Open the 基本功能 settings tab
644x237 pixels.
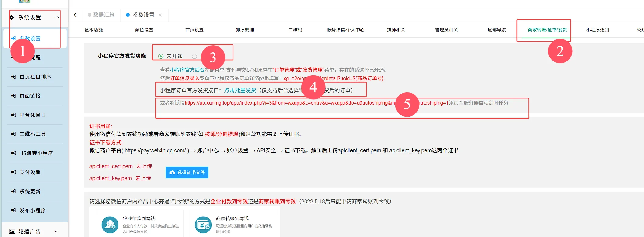coord(94,30)
